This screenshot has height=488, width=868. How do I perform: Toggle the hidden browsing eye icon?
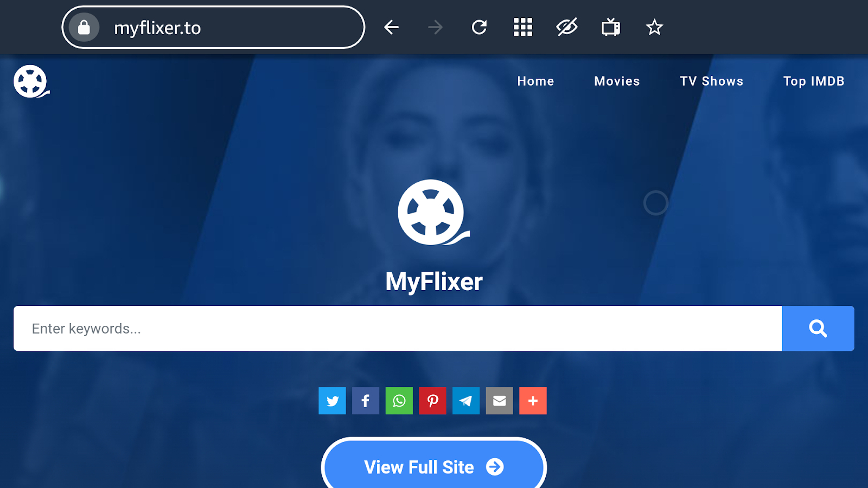pyautogui.click(x=566, y=27)
